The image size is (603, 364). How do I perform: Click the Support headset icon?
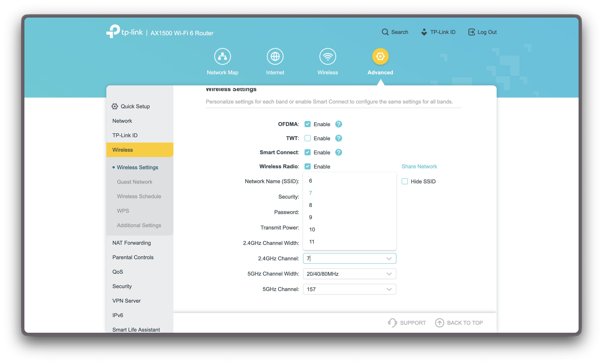pyautogui.click(x=392, y=323)
